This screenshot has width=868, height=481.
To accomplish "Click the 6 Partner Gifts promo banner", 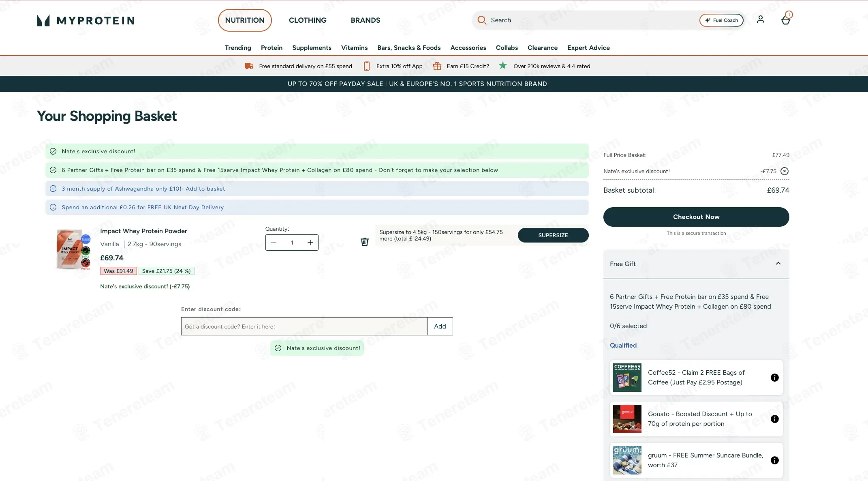I will click(317, 170).
